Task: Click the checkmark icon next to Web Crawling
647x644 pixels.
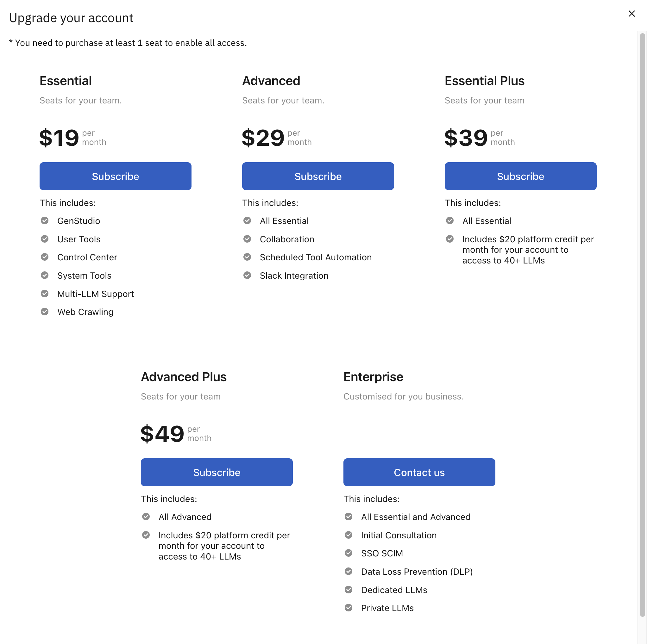Action: tap(45, 312)
